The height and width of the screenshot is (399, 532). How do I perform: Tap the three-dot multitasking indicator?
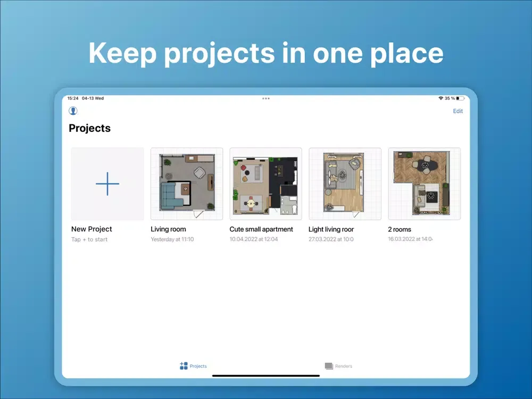pyautogui.click(x=266, y=98)
